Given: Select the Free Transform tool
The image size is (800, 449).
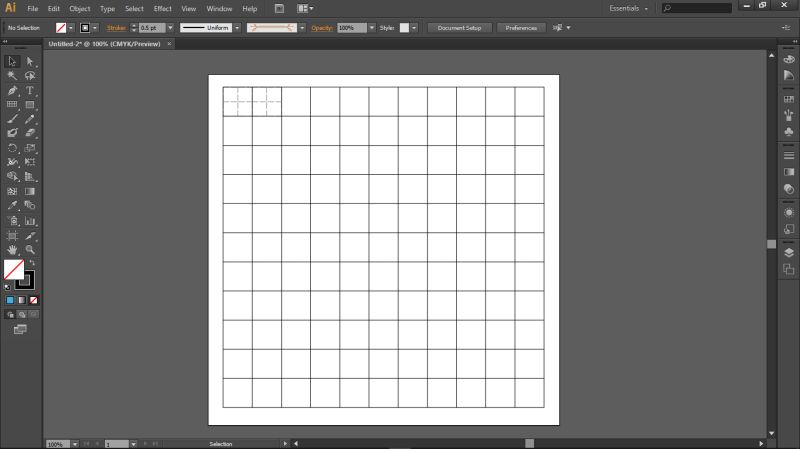Looking at the screenshot, I should pos(30,162).
